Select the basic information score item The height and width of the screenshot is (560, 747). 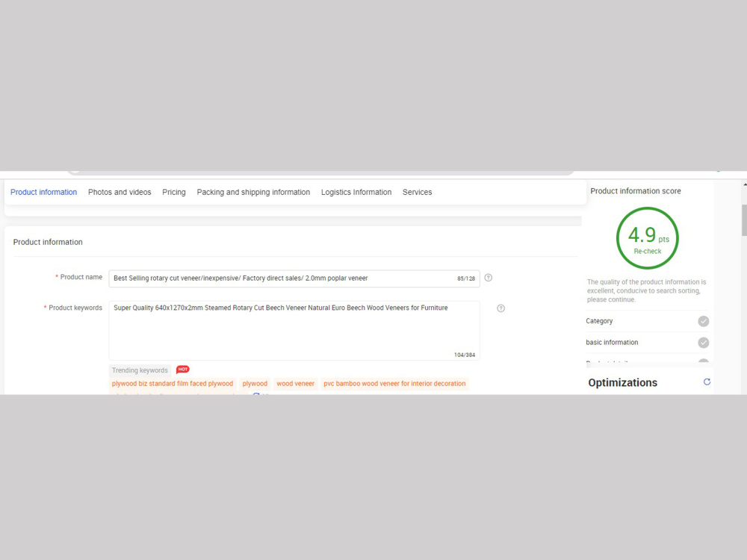pyautogui.click(x=648, y=343)
